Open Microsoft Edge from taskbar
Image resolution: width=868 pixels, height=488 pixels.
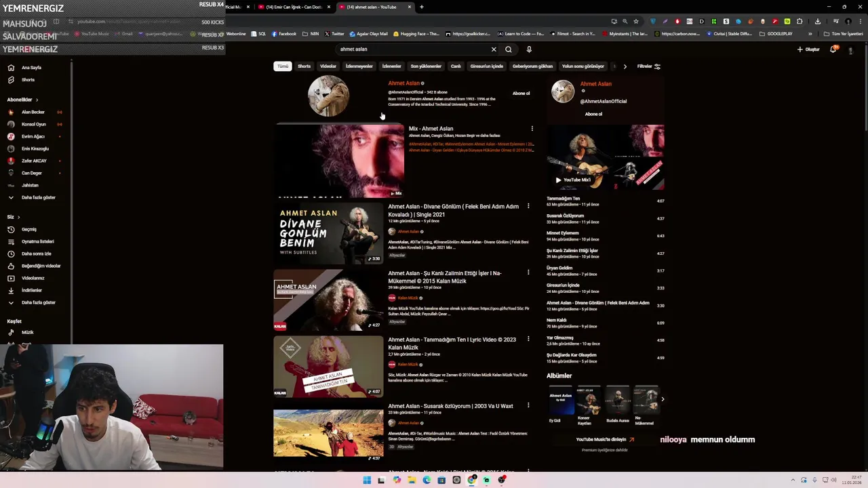[427, 480]
